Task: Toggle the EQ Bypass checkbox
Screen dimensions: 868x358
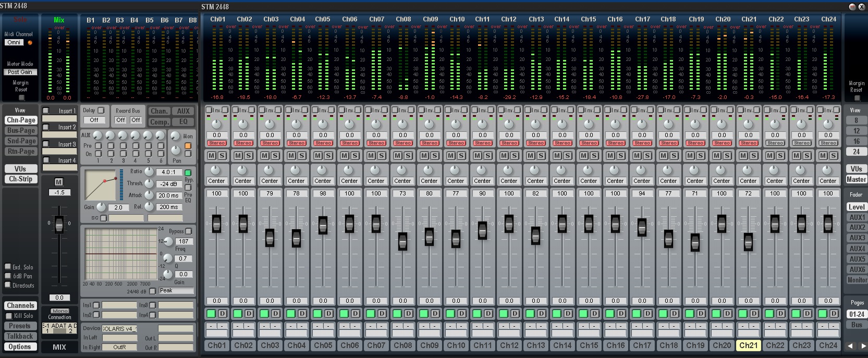Action: pos(189,231)
